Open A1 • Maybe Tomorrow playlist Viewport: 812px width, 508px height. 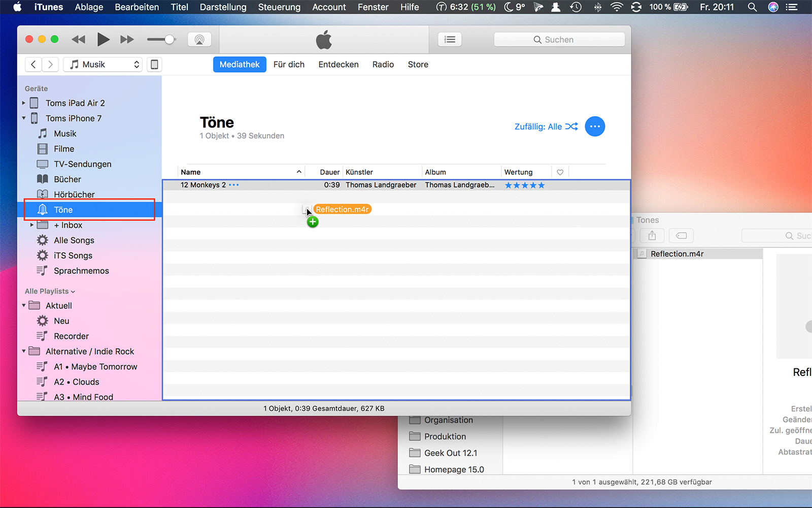pos(95,367)
